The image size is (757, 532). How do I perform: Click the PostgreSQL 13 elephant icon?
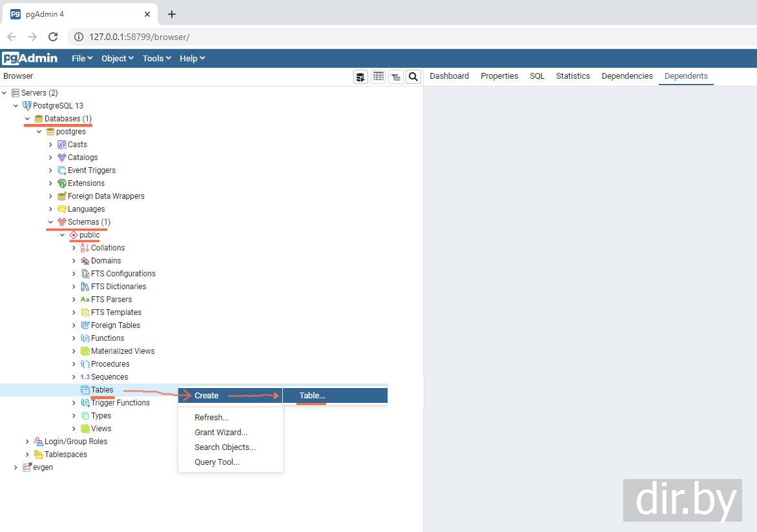27,106
